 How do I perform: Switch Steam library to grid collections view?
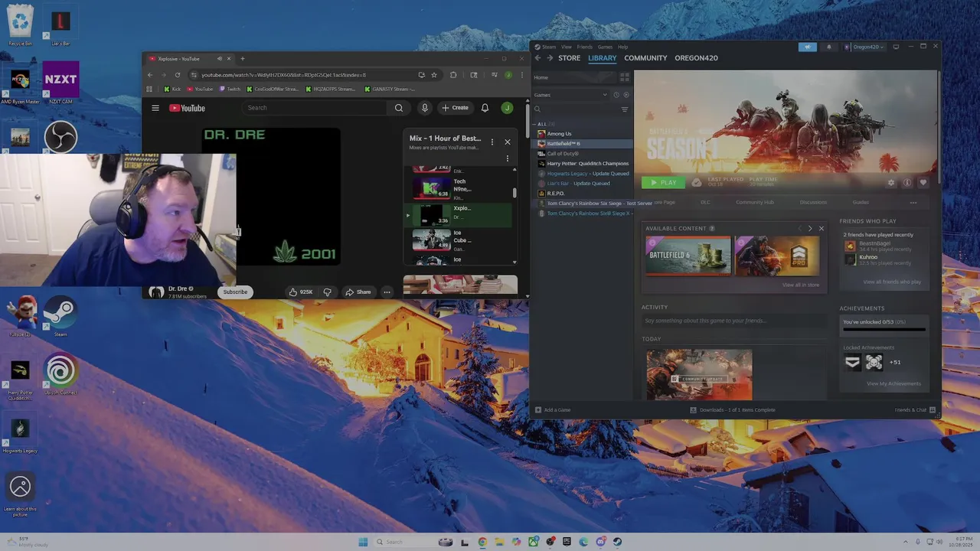click(625, 77)
